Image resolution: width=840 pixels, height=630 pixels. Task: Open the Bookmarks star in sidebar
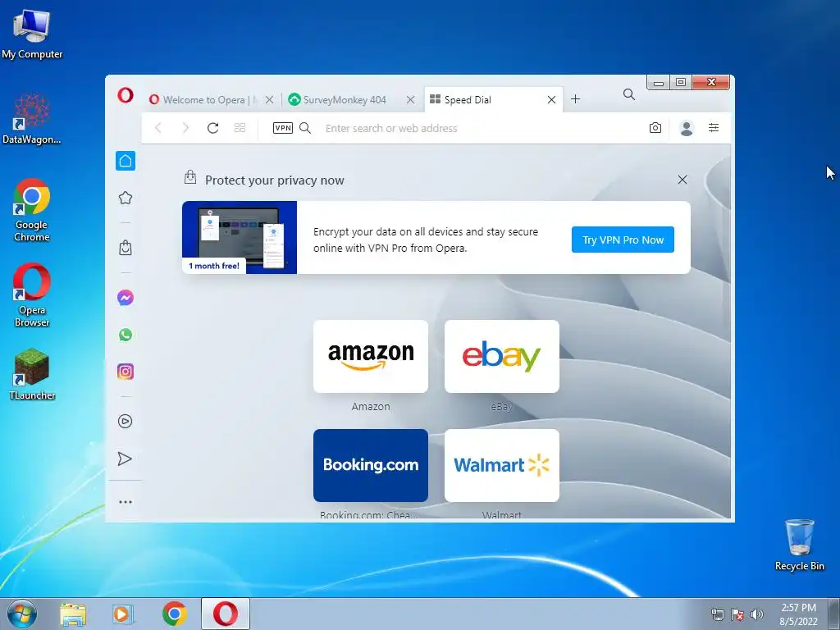click(x=126, y=198)
